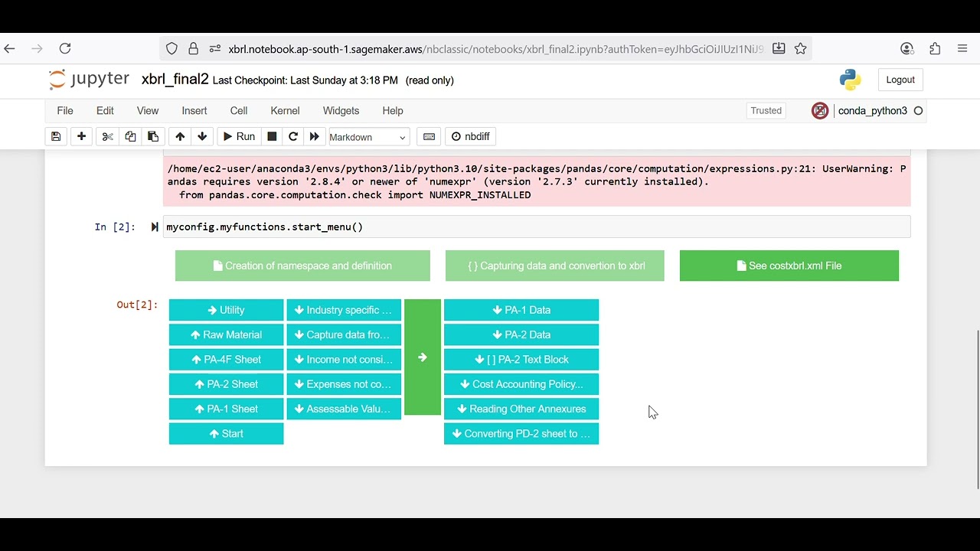Open the browser hamburger menu
The height and width of the screenshot is (551, 980).
click(962, 48)
